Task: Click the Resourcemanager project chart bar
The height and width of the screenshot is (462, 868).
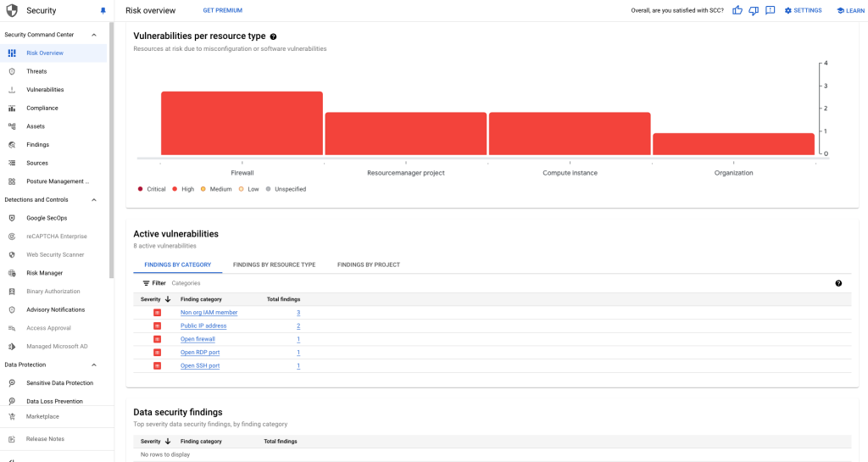Action: (x=406, y=134)
